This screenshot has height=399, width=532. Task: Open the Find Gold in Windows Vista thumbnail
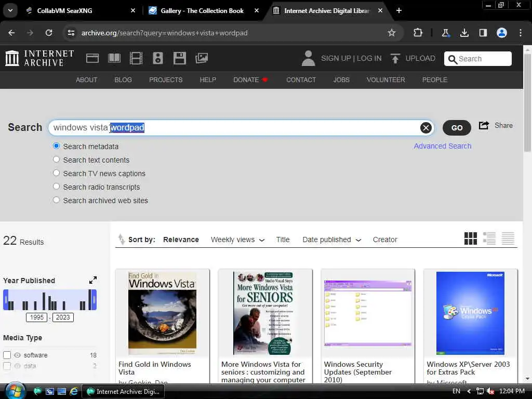click(x=163, y=313)
